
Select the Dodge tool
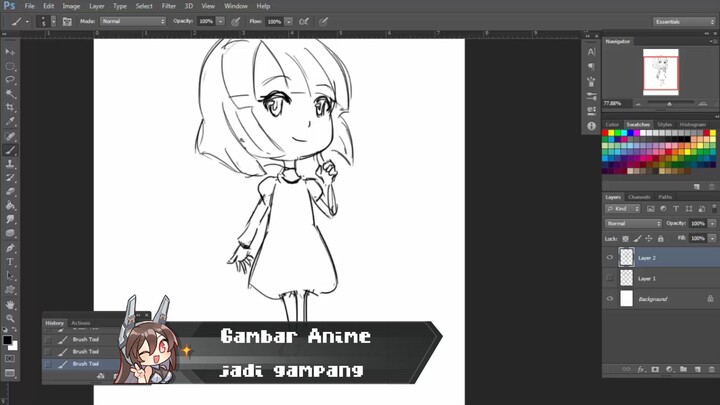[10, 233]
